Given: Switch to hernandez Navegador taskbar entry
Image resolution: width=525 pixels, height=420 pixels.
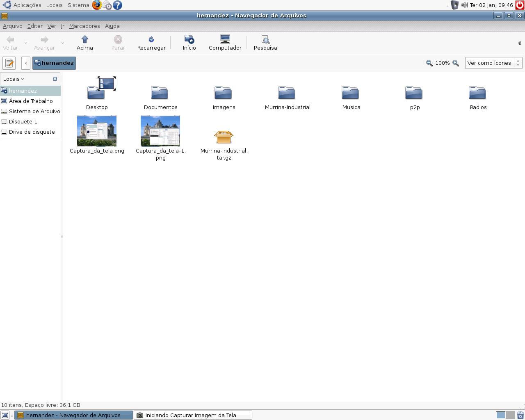Looking at the screenshot, I should coord(73,415).
